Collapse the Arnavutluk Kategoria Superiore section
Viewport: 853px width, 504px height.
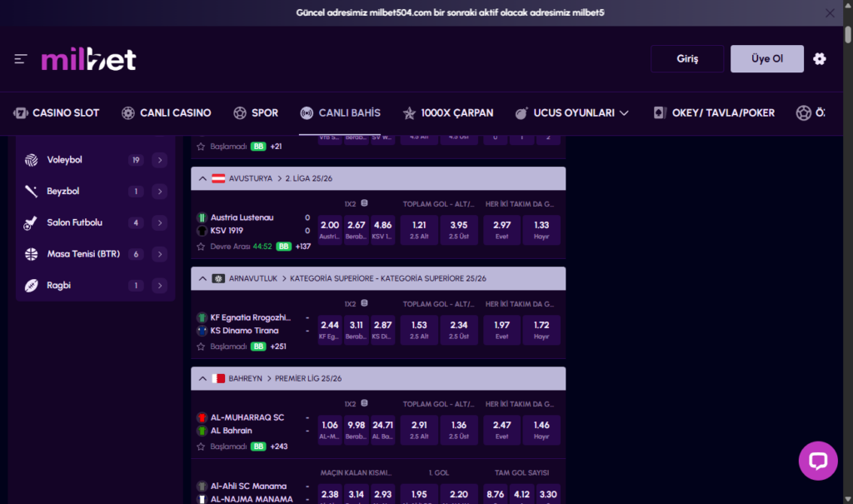pyautogui.click(x=202, y=279)
